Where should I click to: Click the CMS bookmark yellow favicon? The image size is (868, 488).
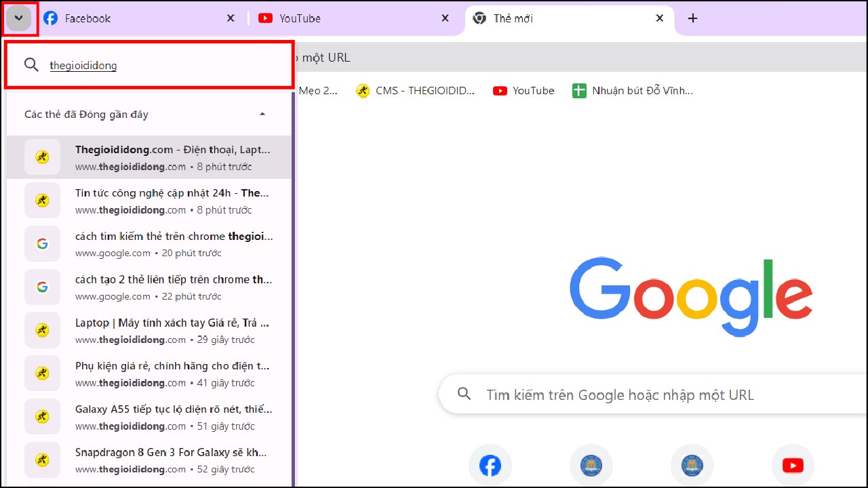(x=363, y=91)
